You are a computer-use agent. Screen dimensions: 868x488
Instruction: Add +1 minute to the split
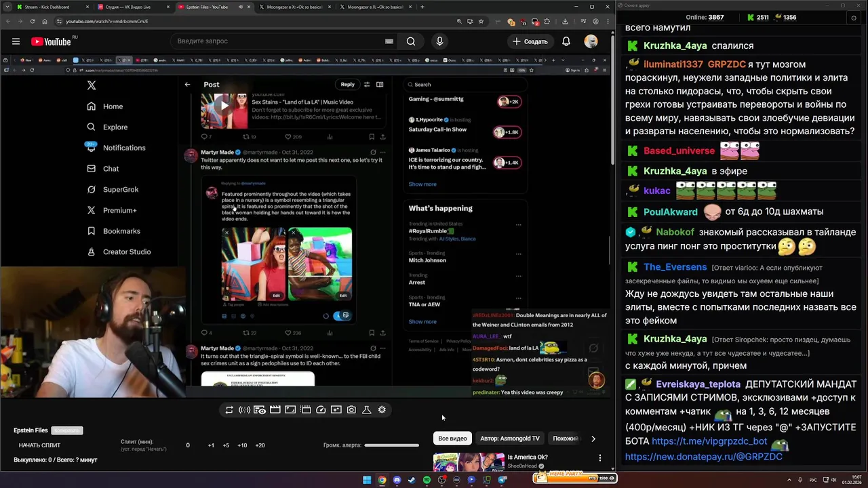coord(211,445)
